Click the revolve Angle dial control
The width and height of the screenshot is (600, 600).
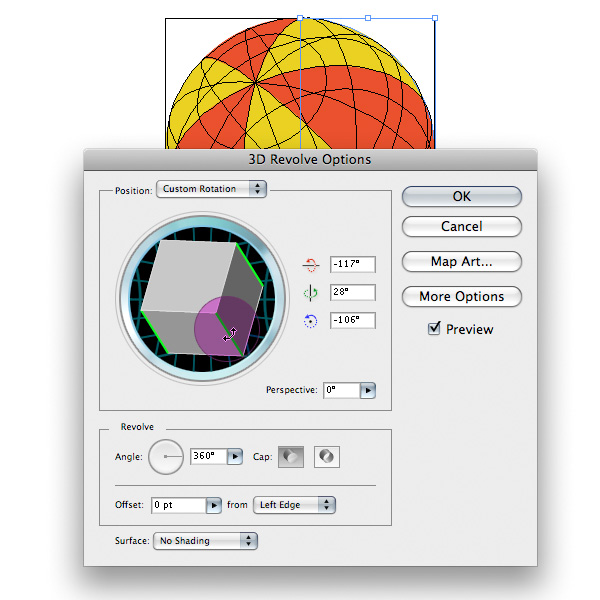point(166,457)
